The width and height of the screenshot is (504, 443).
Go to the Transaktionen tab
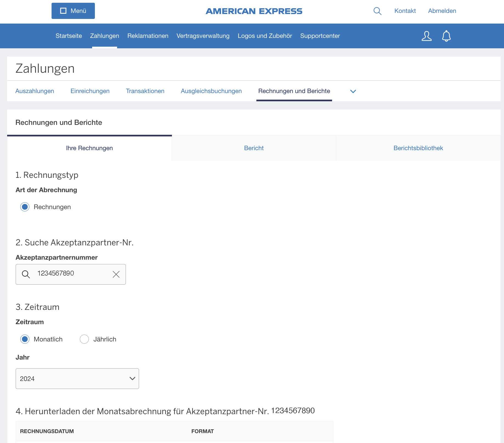[145, 91]
